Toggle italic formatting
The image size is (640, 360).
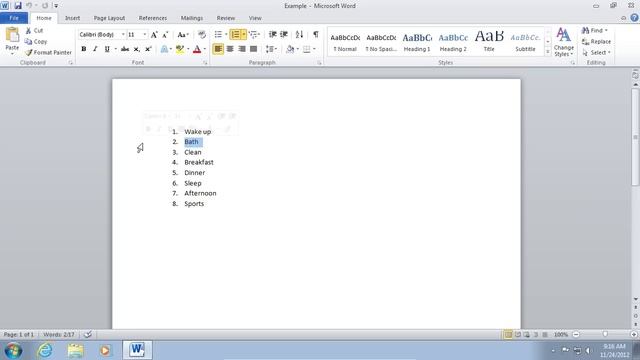tap(95, 49)
